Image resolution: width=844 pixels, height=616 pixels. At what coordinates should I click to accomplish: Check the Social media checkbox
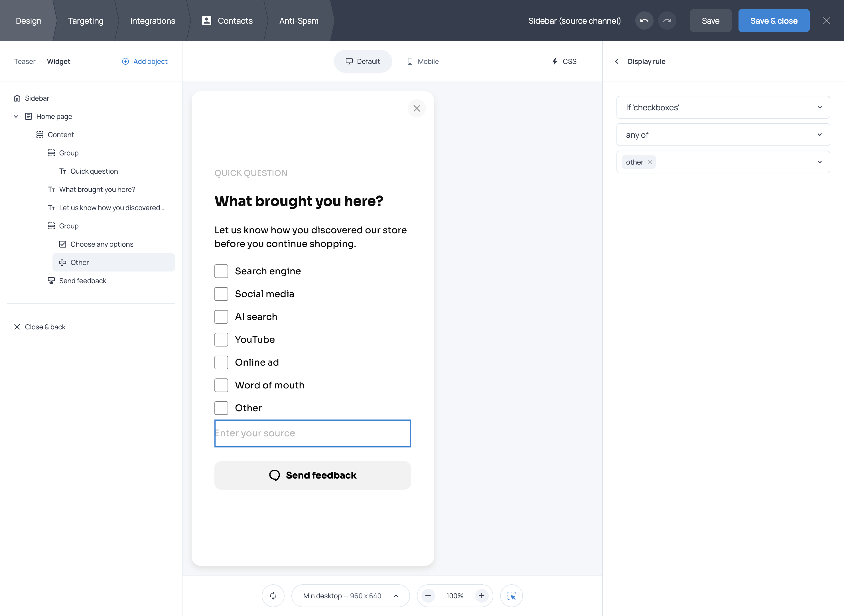pos(221,294)
